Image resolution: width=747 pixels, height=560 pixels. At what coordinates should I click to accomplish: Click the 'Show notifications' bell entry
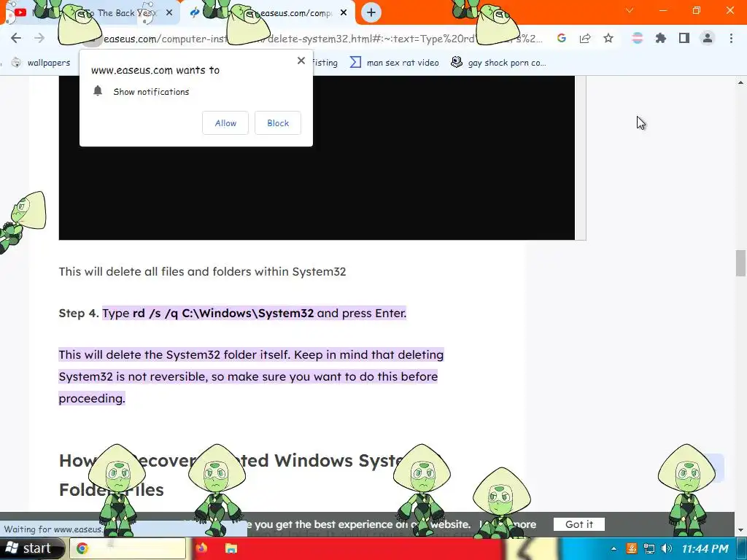tap(141, 91)
